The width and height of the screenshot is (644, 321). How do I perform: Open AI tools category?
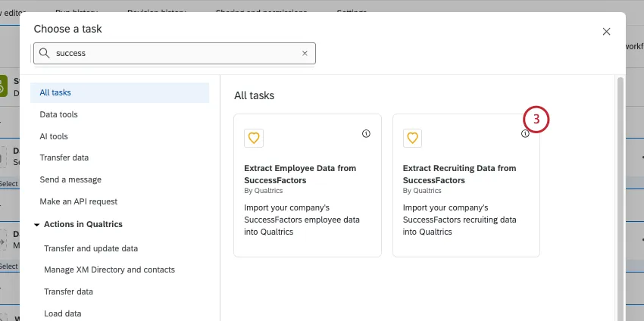[x=54, y=136]
